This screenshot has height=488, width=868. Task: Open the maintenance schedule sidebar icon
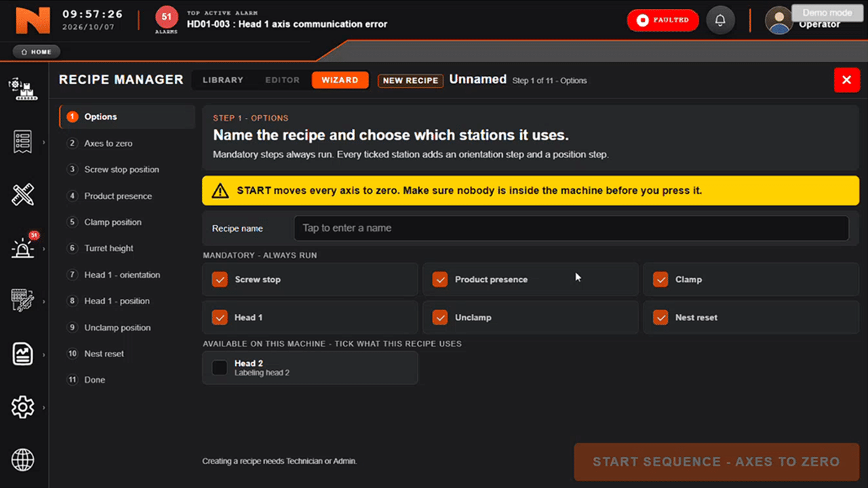coord(23,300)
